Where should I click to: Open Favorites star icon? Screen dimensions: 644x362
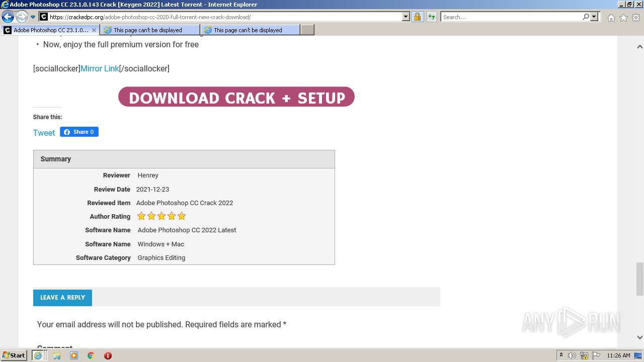tap(623, 18)
